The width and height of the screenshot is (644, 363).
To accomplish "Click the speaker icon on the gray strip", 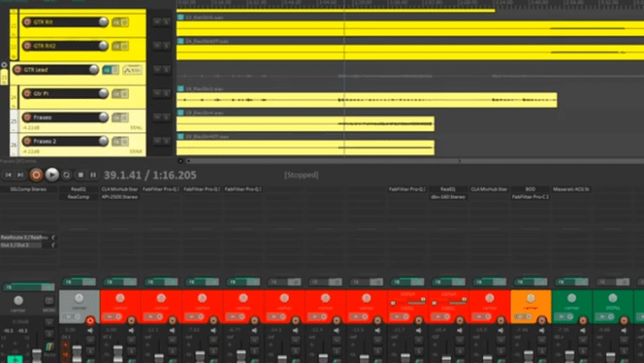I will click(90, 330).
